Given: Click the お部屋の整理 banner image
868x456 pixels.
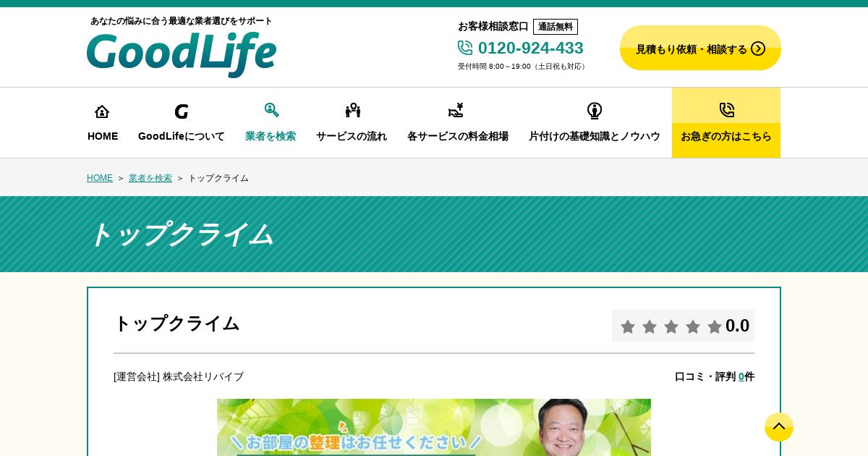Looking at the screenshot, I should (434, 427).
